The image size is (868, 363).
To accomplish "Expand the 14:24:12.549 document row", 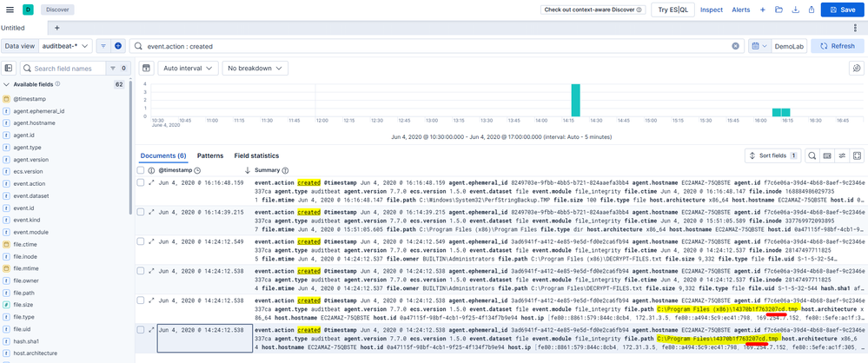I will (x=152, y=241).
